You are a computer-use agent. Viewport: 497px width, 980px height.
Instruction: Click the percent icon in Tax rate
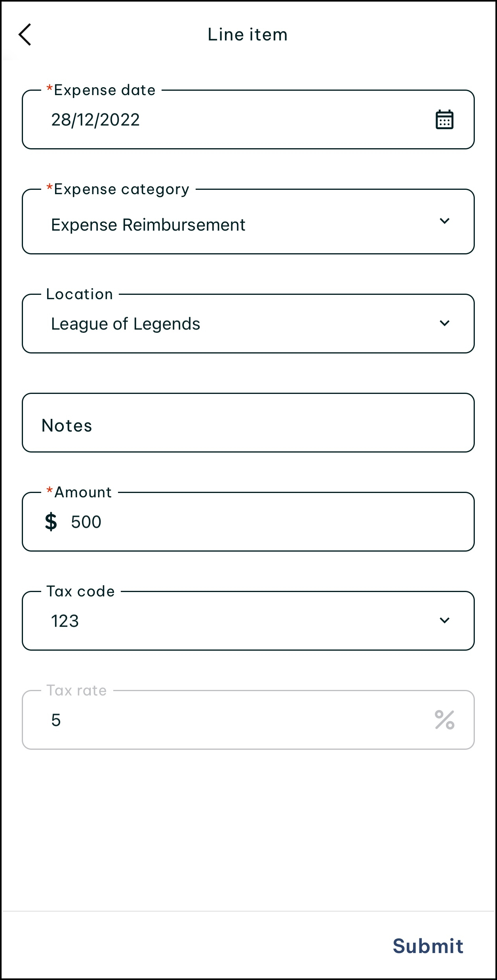[x=444, y=720]
